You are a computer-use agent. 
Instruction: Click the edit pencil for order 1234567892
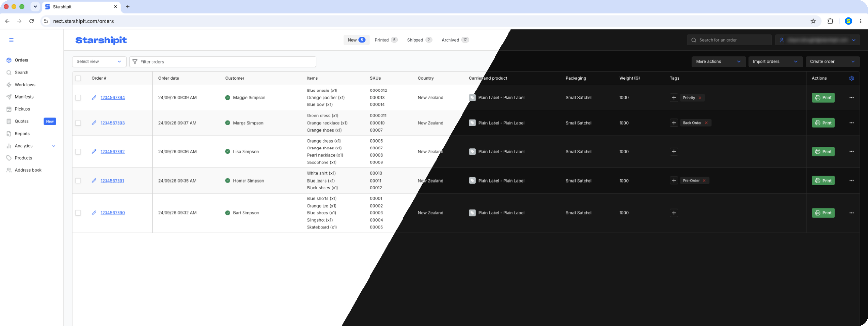tap(94, 152)
